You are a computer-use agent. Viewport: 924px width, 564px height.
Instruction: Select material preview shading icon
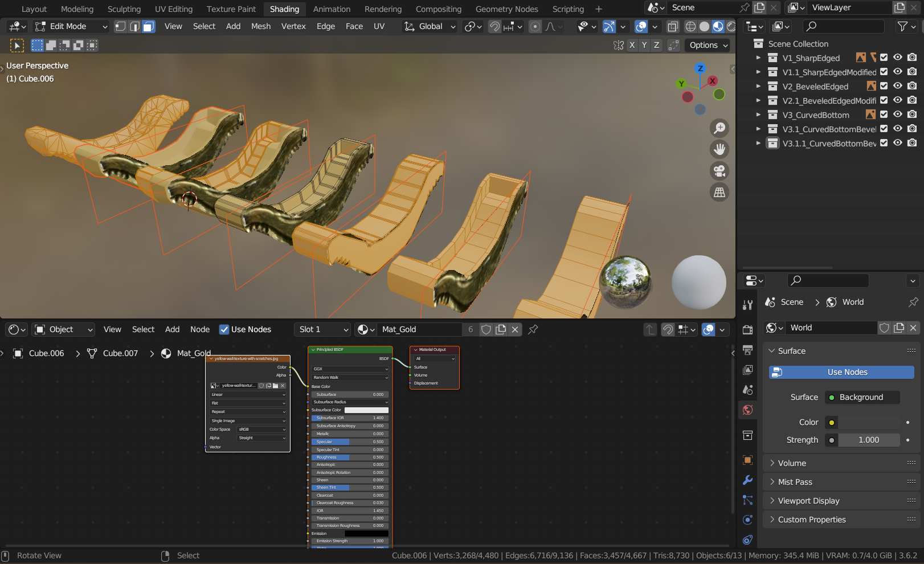click(x=718, y=26)
